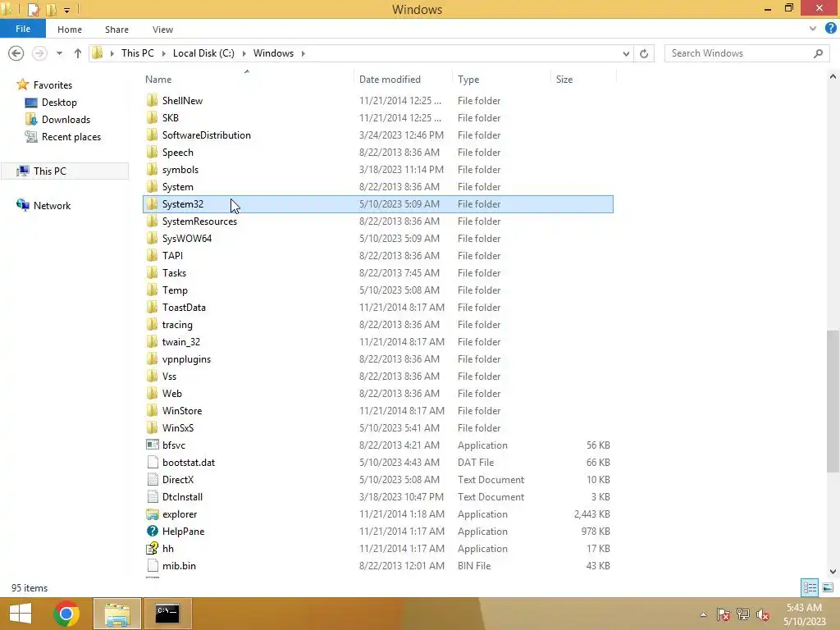Viewport: 840px width, 630px height.
Task: Click the search magnifier icon
Action: click(x=818, y=53)
